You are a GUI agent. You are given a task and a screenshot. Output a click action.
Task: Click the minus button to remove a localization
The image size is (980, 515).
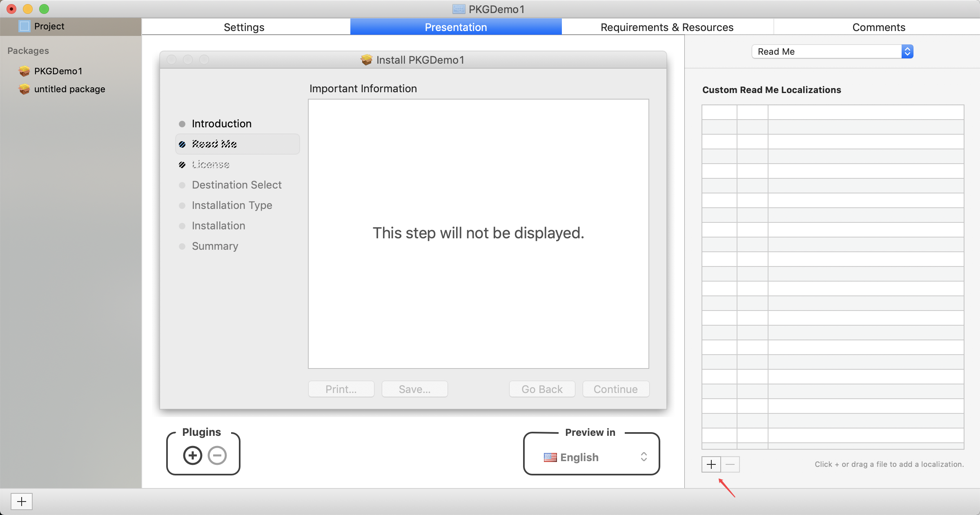click(730, 464)
